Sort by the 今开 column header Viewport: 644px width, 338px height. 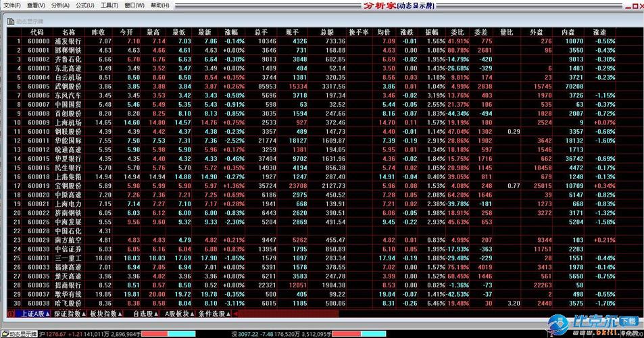coord(126,32)
